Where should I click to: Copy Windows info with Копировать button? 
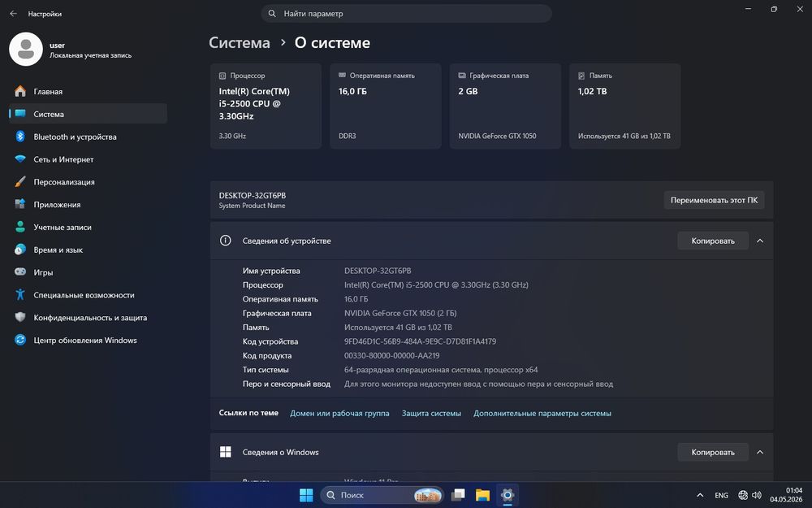coord(713,452)
